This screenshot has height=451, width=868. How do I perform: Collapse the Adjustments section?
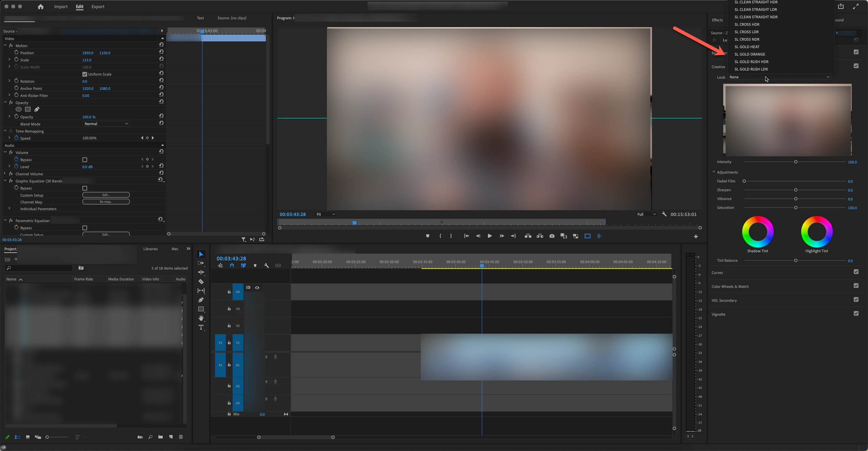(x=714, y=172)
